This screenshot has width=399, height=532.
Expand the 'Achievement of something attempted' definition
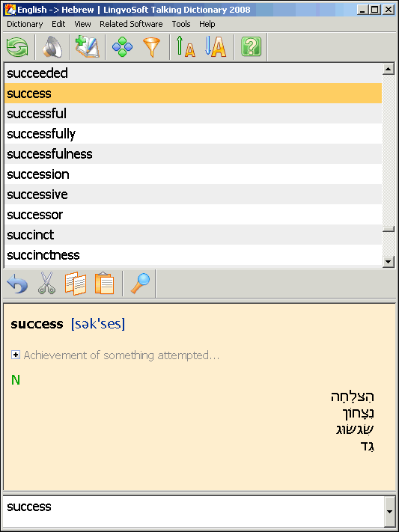[x=15, y=355]
